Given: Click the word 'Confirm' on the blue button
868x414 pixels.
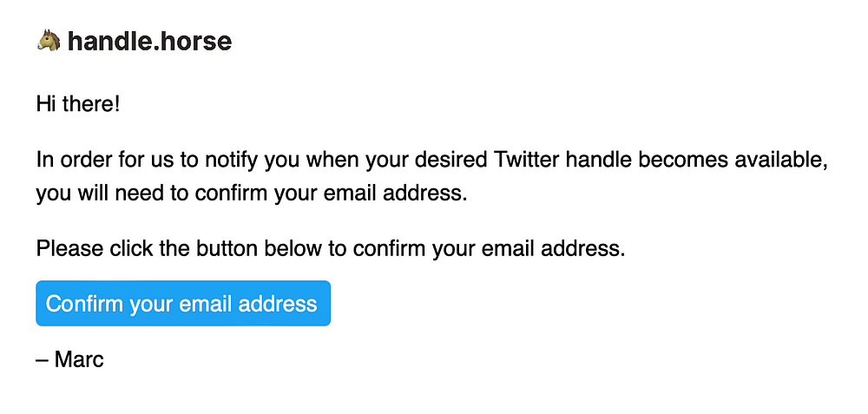Looking at the screenshot, I should [x=84, y=304].
